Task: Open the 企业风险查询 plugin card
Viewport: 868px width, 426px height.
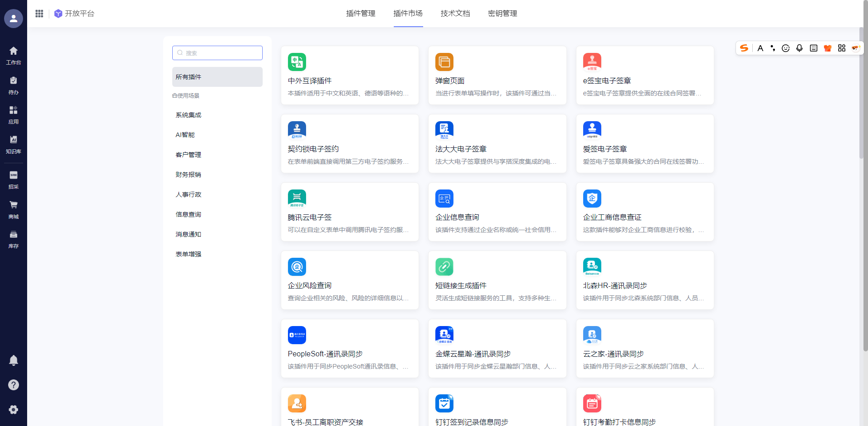Action: (x=349, y=280)
